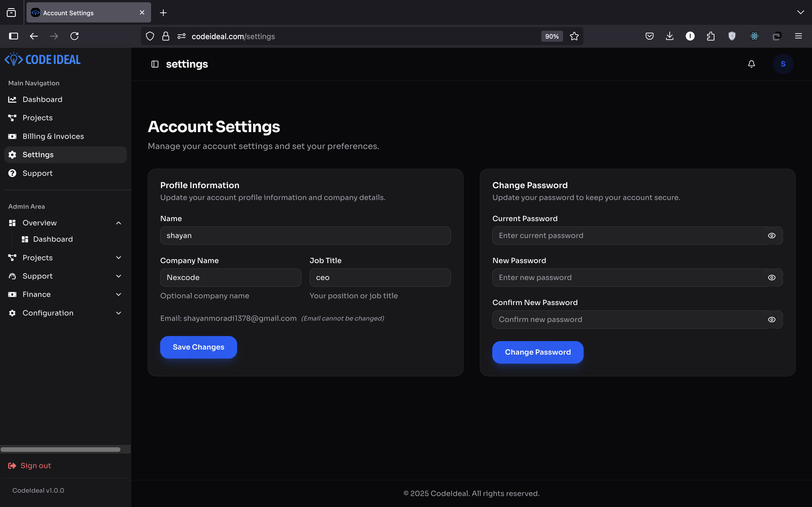This screenshot has width=812, height=507.
Task: Open Billing & Invoices in main navigation
Action: 53,137
